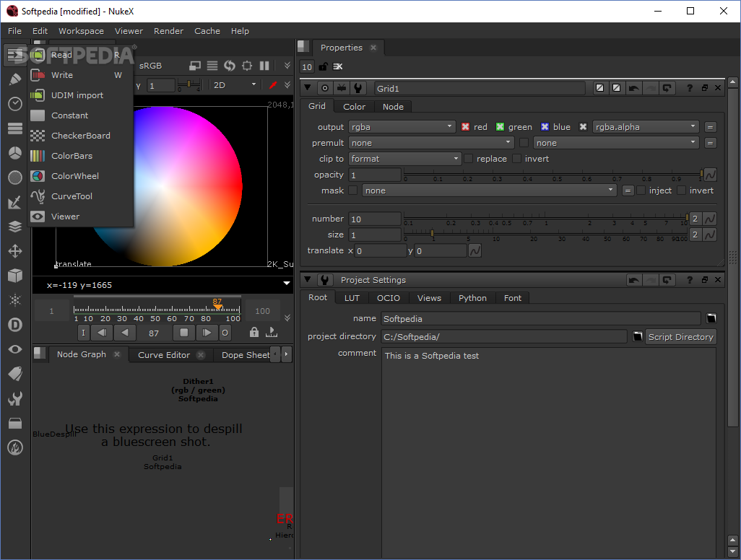
Task: Click the Grid1 node name field
Action: [480, 88]
